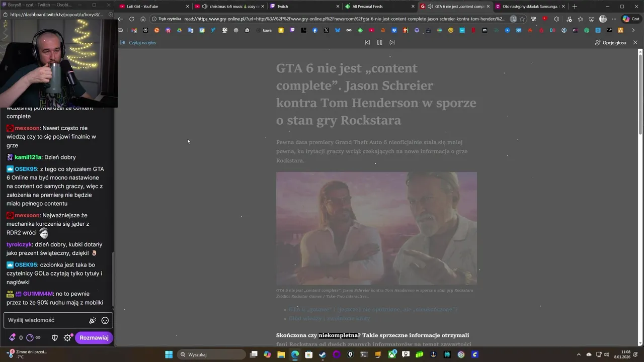Skip to previous paragraph in read aloud
Screen dimensions: 644x362
pyautogui.click(x=367, y=43)
